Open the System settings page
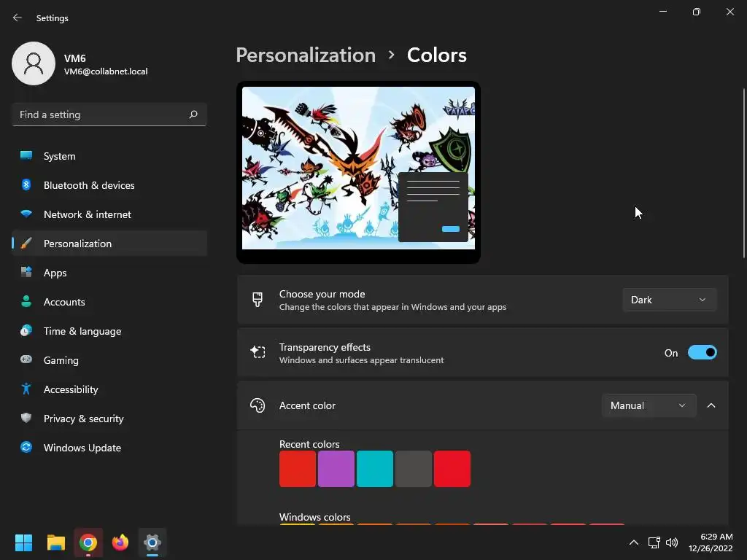Screen dimensions: 747x560 109,156
